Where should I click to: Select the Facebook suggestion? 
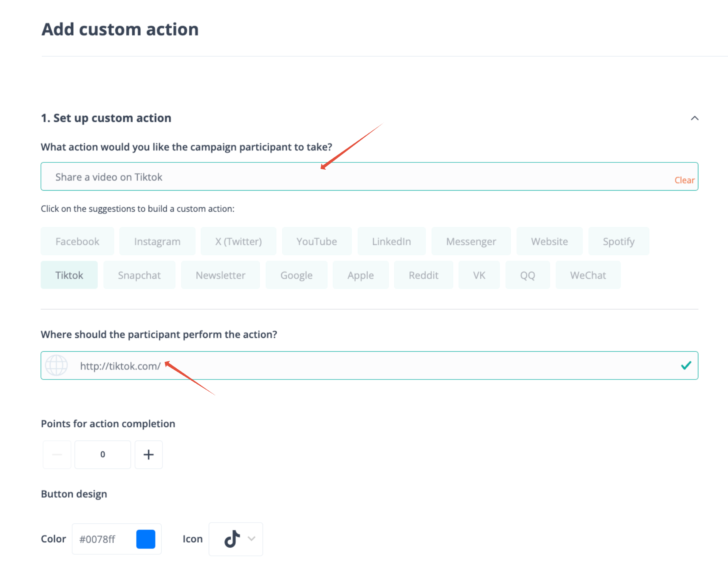(x=77, y=241)
